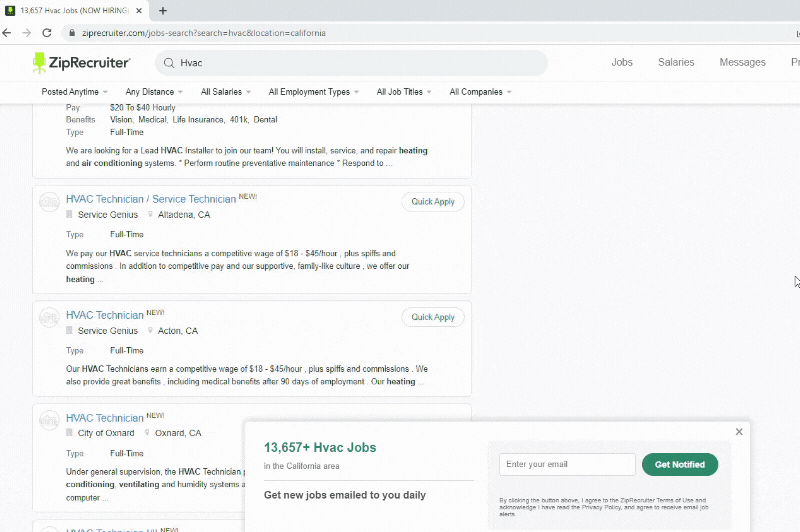Click company logo beside City of Oxnard listing
Viewport: 800px width, 532px height.
click(x=49, y=420)
